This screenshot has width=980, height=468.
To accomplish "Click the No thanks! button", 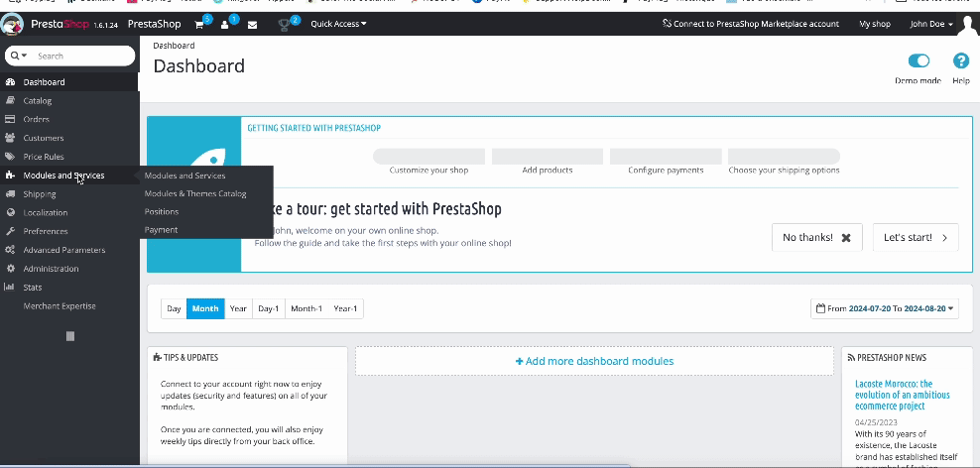I will (817, 237).
